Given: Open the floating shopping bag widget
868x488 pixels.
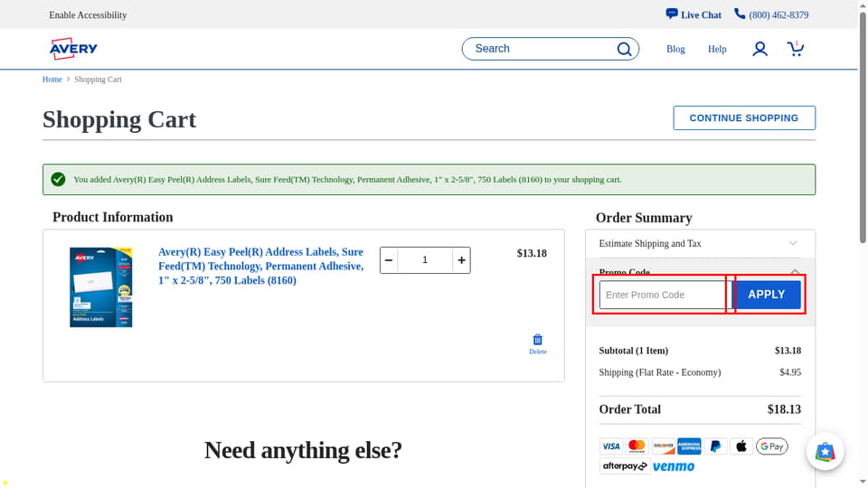Looking at the screenshot, I should [825, 452].
